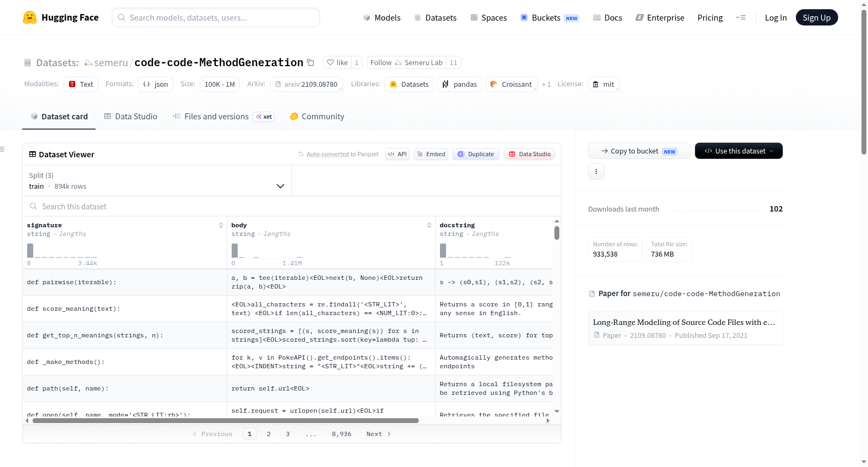The width and height of the screenshot is (868, 467).
Task: Expand the Split train dropdown
Action: coord(157,181)
